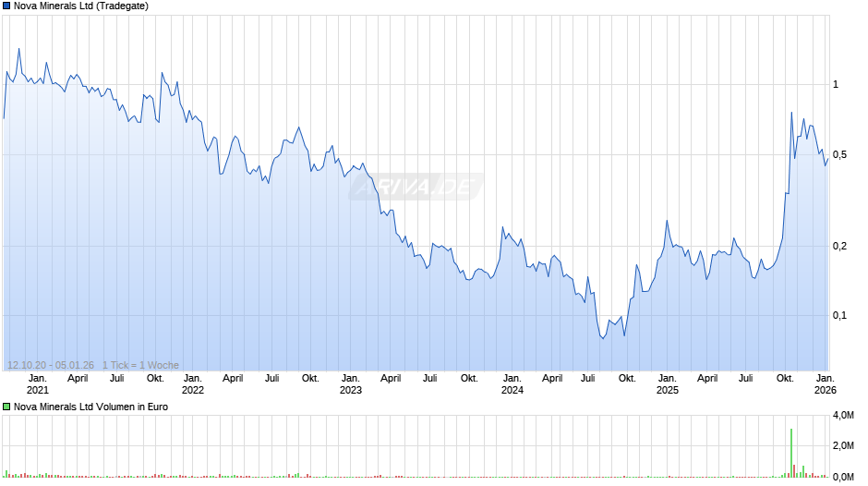This screenshot has width=868, height=486.
Task: Click the 'Jan. 2022' time axis label
Action: [x=193, y=384]
